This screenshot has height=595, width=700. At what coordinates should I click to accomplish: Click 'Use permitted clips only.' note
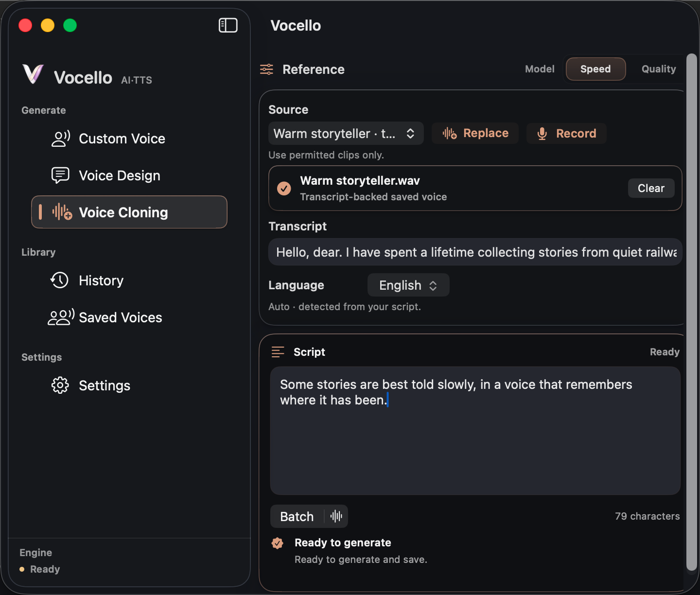[x=326, y=155]
